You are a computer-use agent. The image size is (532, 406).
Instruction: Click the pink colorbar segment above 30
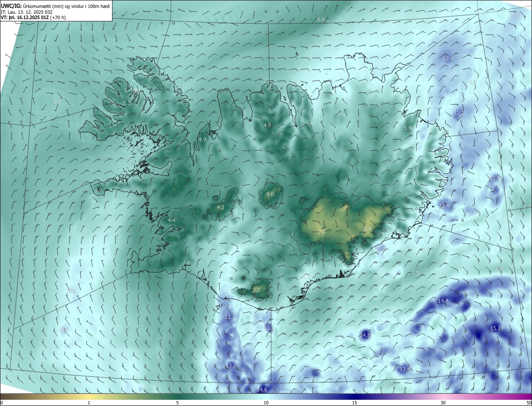443,396
